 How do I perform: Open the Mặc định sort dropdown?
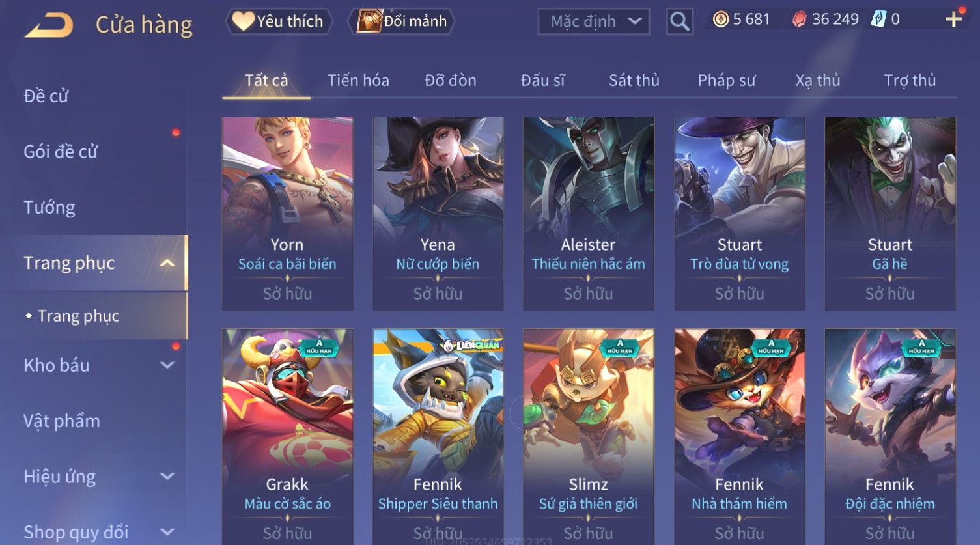[594, 21]
